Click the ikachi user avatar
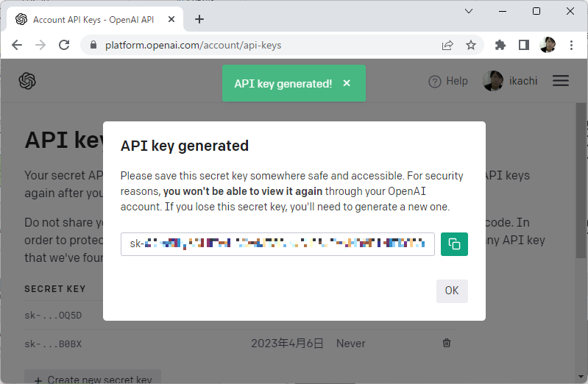The image size is (588, 384). click(x=492, y=81)
